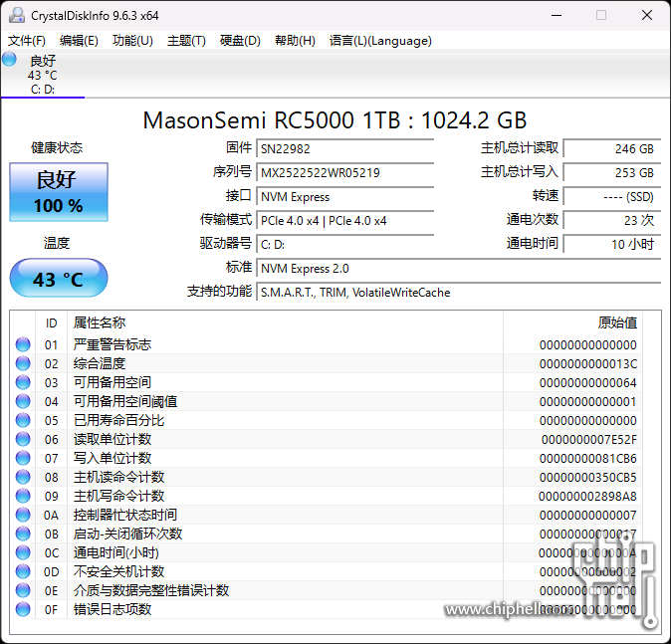The width and height of the screenshot is (671, 644).
Task: Open the 帮助(H) menu
Action: pos(295,41)
